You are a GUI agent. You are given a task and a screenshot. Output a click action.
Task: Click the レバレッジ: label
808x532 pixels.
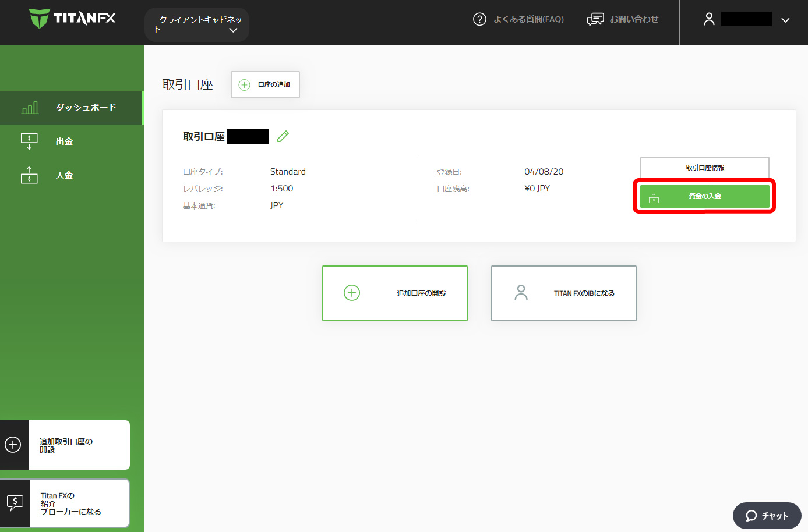click(203, 189)
